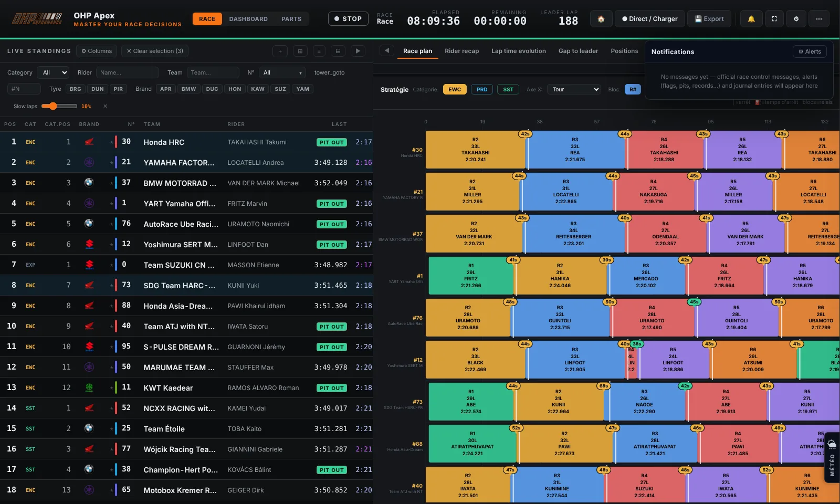The height and width of the screenshot is (504, 840).
Task: Select the list view icon in Live Standings
Action: (x=319, y=51)
